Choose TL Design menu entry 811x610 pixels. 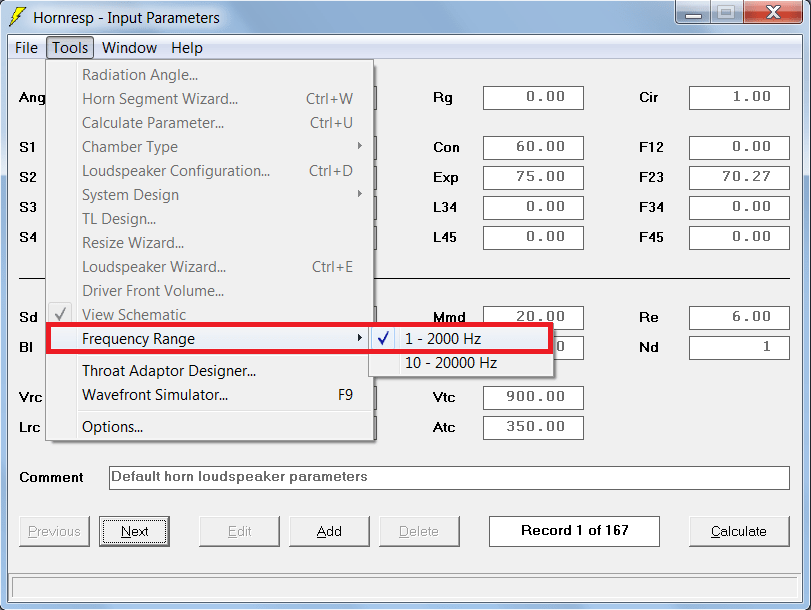[209, 219]
